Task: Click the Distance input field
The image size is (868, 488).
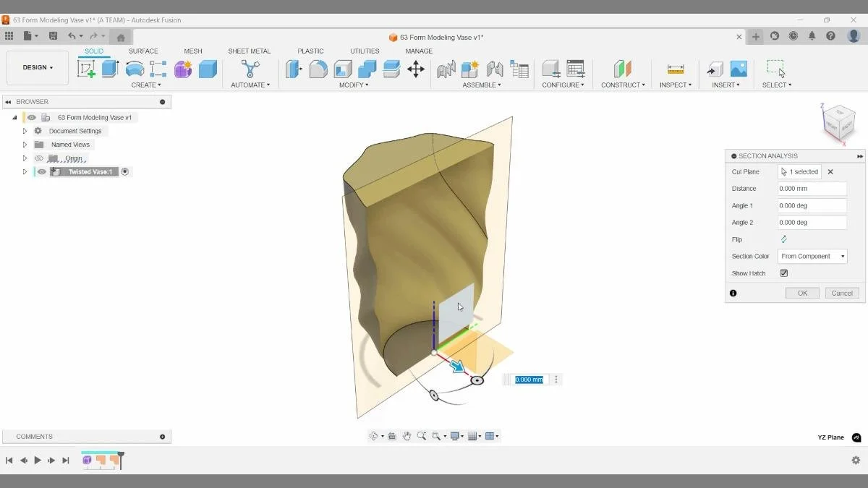Action: (x=812, y=188)
